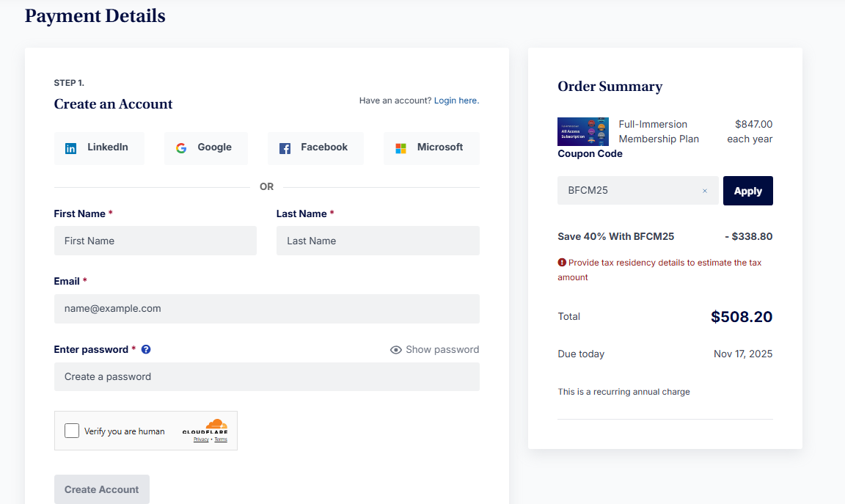Viewport: 845px width, 504px height.
Task: Choose the Microsoft sign-up icon
Action: [x=401, y=147]
